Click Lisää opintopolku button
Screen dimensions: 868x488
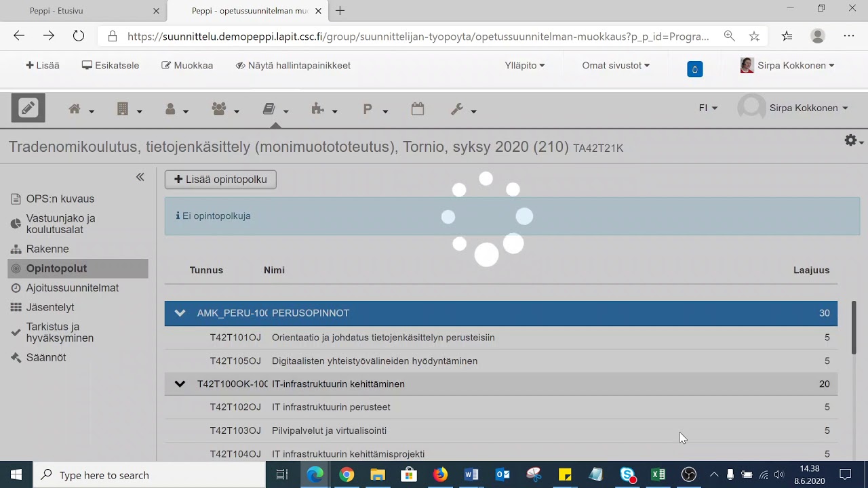tap(220, 180)
